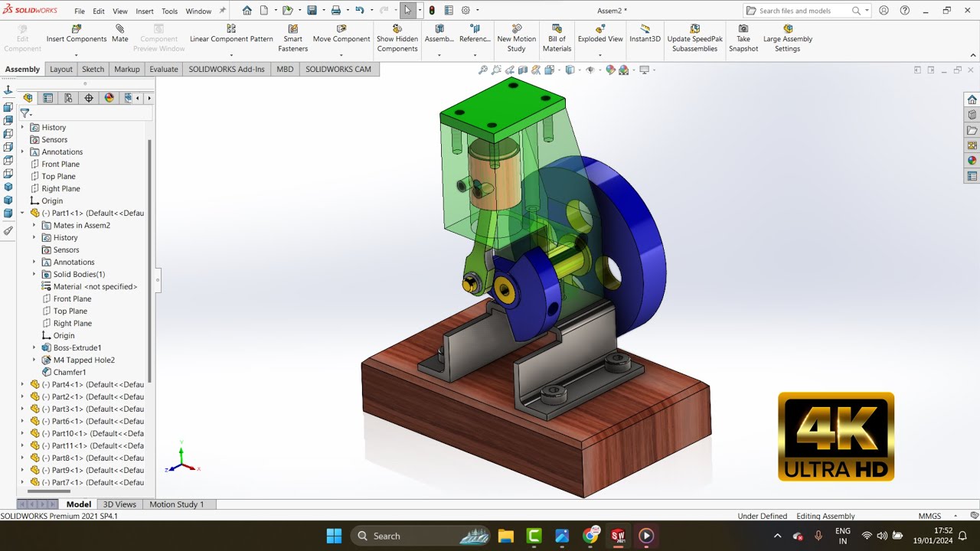This screenshot has height=551, width=980.
Task: Select the Mate tool
Action: tap(120, 34)
